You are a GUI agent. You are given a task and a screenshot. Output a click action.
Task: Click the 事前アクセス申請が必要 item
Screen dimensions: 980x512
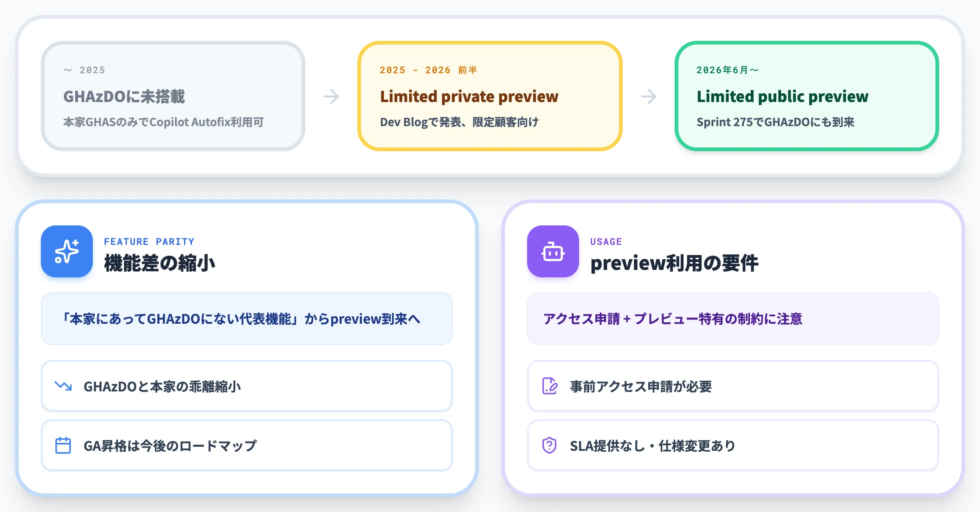(x=733, y=386)
